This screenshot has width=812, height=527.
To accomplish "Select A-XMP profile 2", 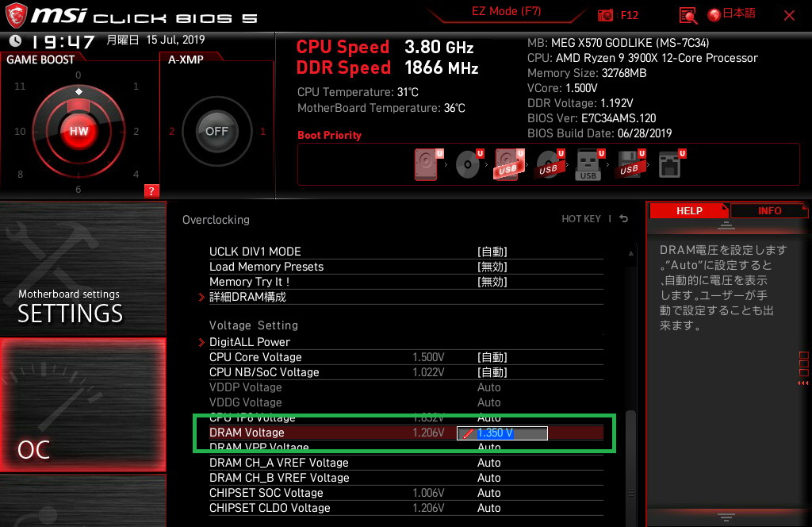I will coord(171,132).
